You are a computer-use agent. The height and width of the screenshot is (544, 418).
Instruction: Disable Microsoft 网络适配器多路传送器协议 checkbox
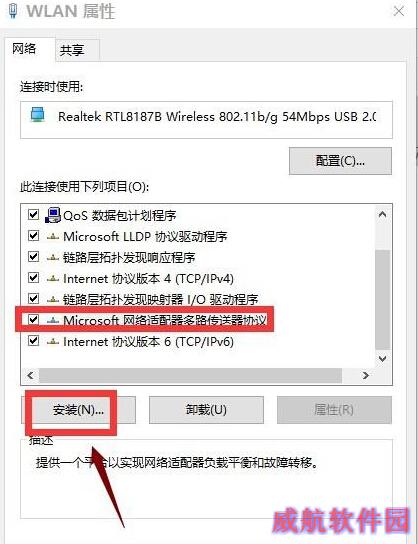point(33,319)
